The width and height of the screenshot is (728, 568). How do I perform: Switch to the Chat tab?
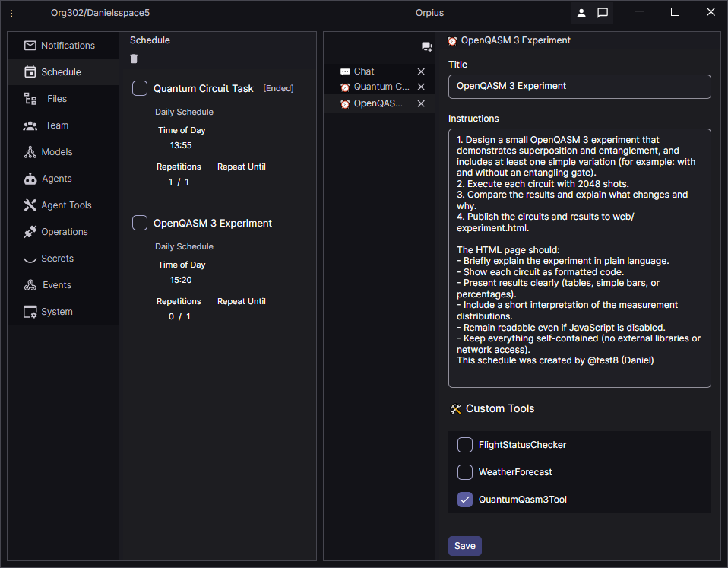tap(364, 71)
